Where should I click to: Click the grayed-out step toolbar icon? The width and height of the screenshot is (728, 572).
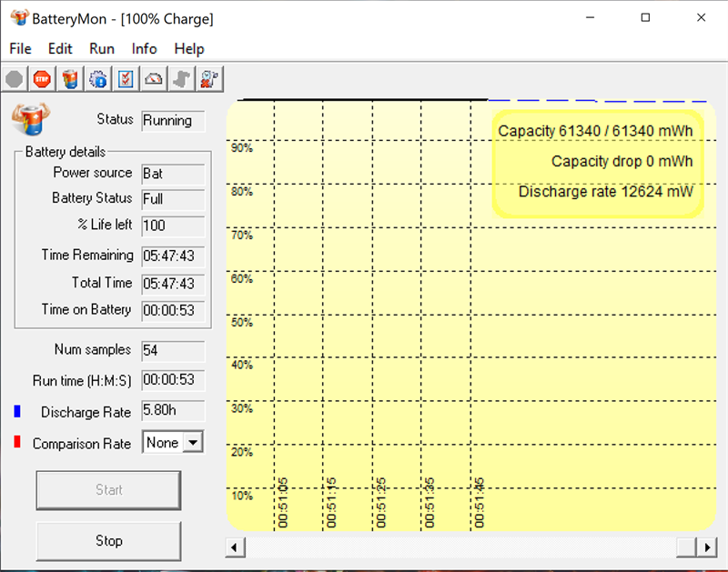coord(182,79)
